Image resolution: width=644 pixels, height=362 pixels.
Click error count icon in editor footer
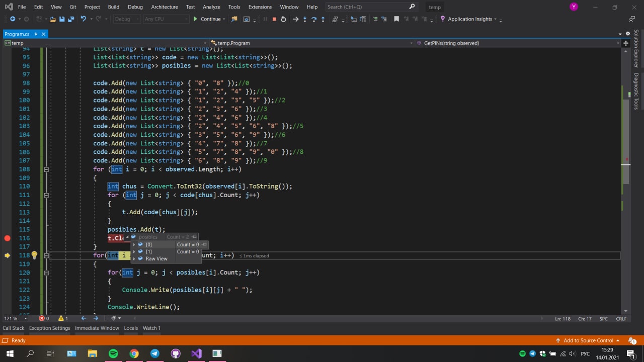point(42,318)
